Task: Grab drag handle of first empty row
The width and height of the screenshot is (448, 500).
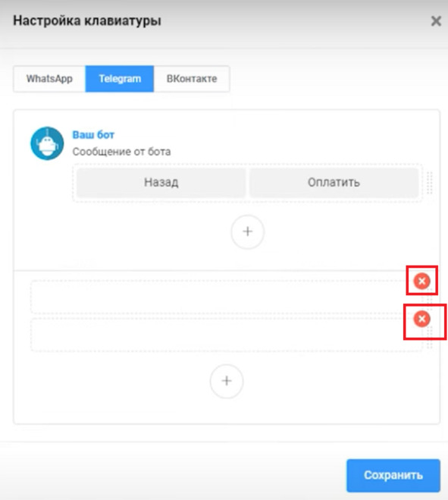Action: 430,297
